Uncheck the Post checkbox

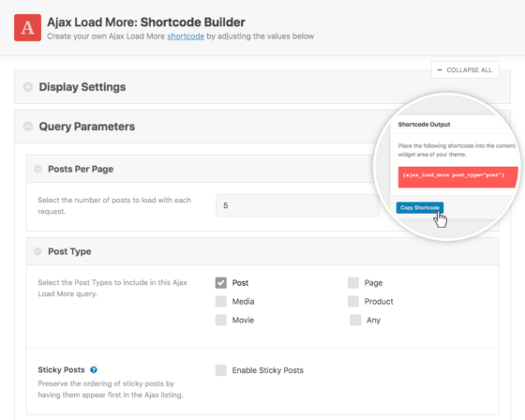tap(221, 283)
